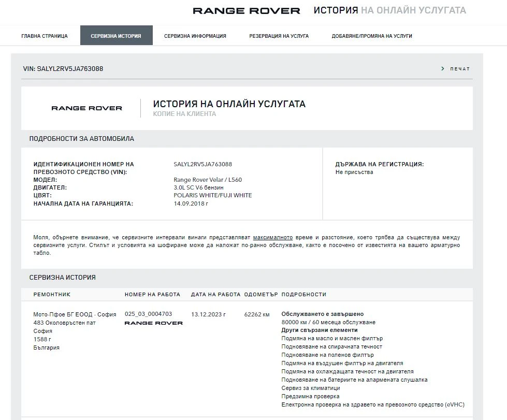Viewport: 507px width, 420px height.
Task: Click the Подробности column header
Action: click(303, 294)
